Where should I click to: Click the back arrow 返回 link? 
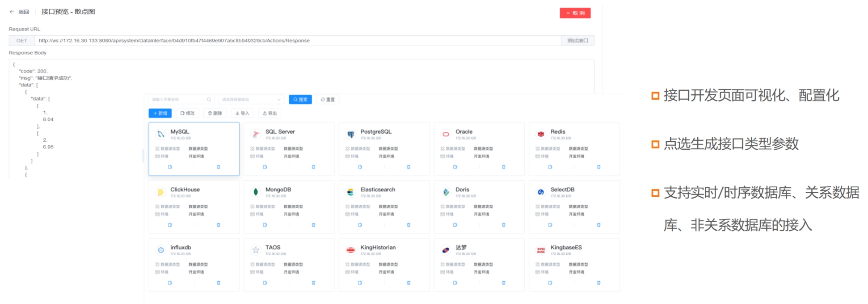point(19,12)
